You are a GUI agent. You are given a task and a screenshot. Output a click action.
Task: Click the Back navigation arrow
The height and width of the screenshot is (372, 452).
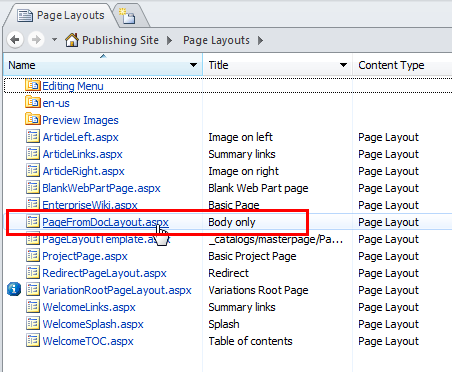(x=15, y=40)
